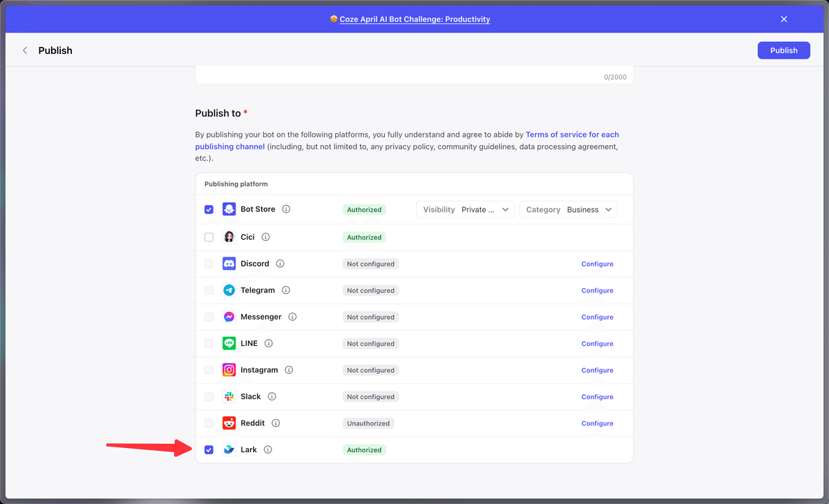Dismiss the Coze challenge banner
This screenshot has height=504, width=829.
point(784,19)
